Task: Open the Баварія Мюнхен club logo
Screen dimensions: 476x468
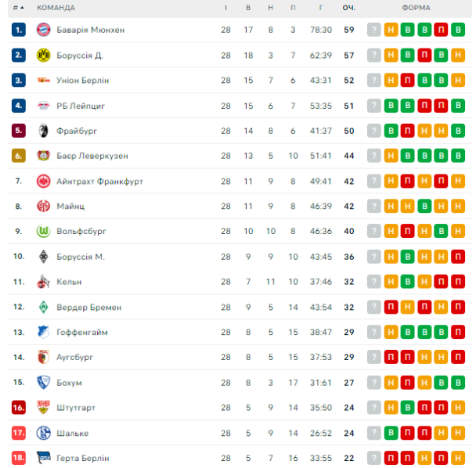Action: click(x=43, y=30)
